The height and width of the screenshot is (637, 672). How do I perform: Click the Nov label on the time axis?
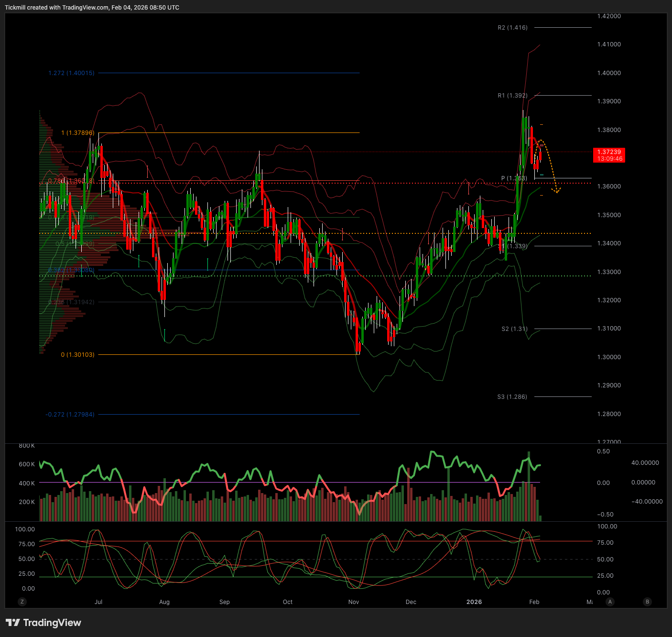coord(354,602)
